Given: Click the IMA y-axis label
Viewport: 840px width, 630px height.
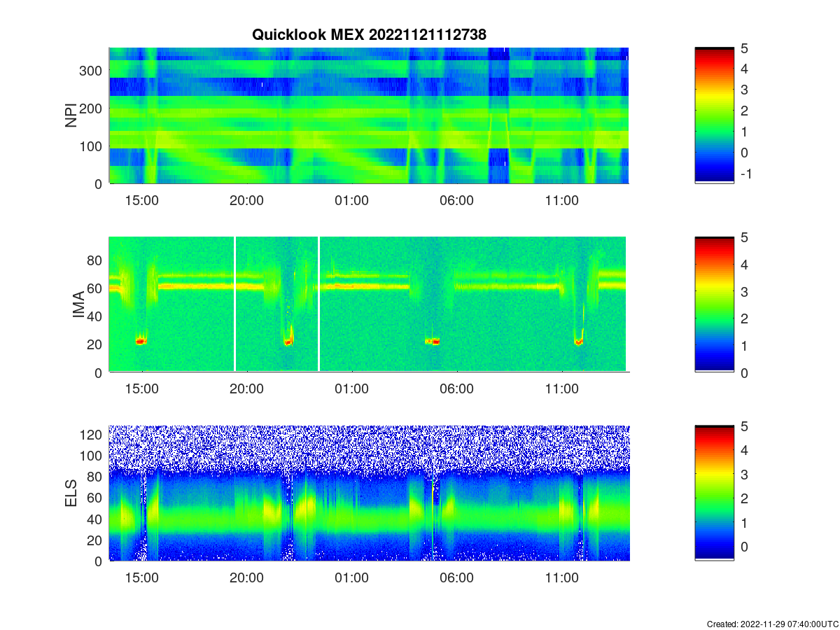Looking at the screenshot, I should pos(79,304).
